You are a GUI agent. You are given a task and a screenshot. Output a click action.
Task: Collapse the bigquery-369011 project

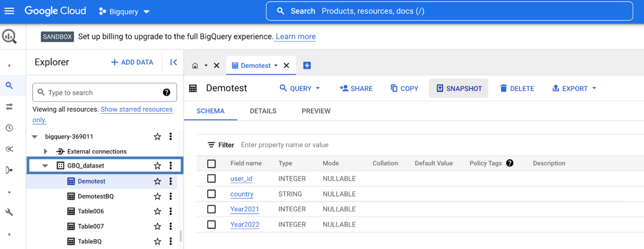click(x=35, y=137)
